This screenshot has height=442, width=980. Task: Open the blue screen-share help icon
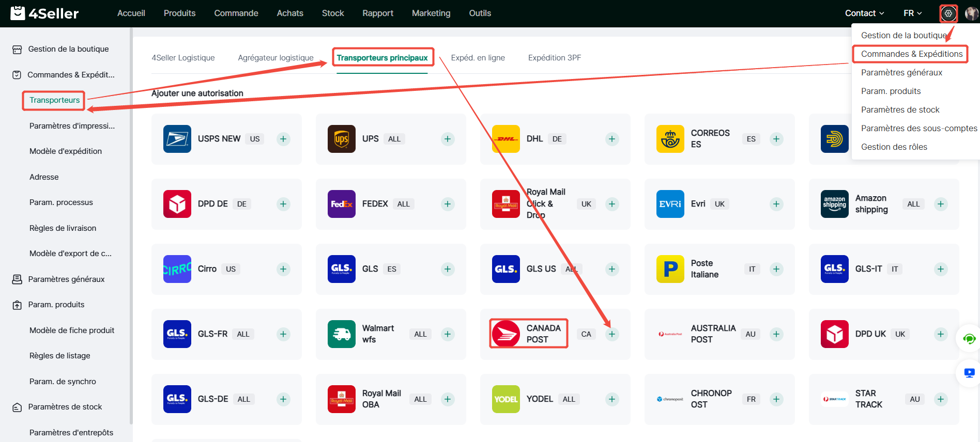969,373
